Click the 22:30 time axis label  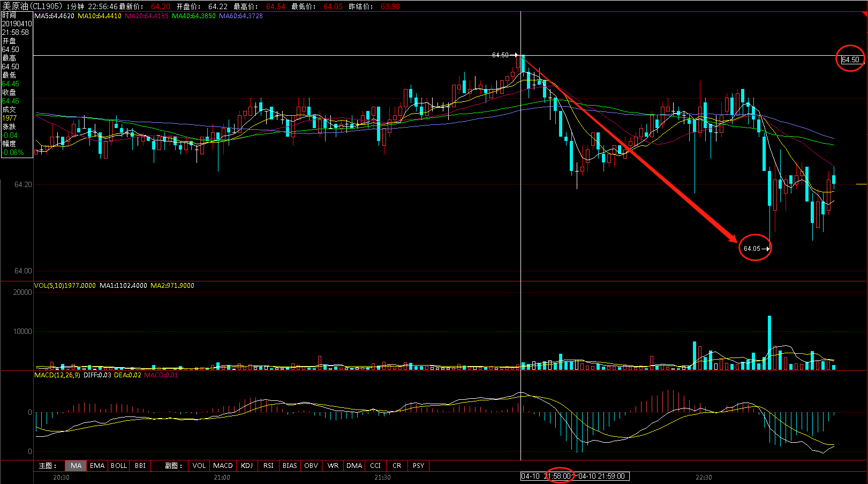pos(704,478)
